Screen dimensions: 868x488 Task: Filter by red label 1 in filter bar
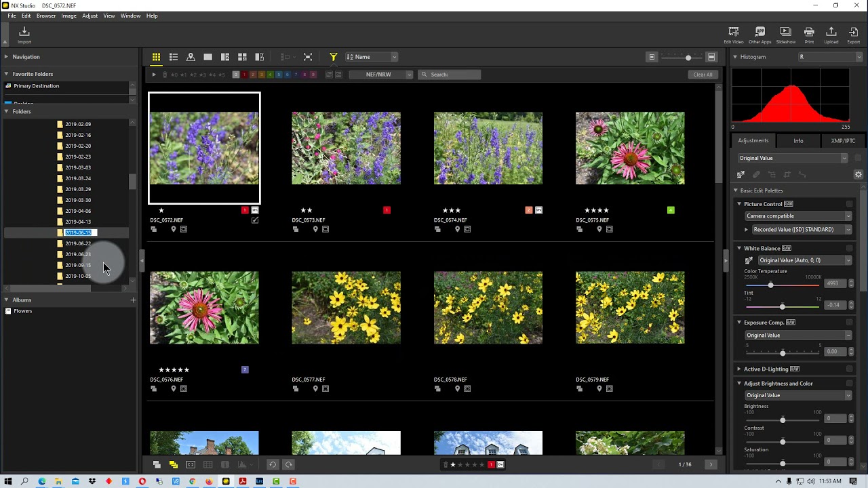click(245, 75)
